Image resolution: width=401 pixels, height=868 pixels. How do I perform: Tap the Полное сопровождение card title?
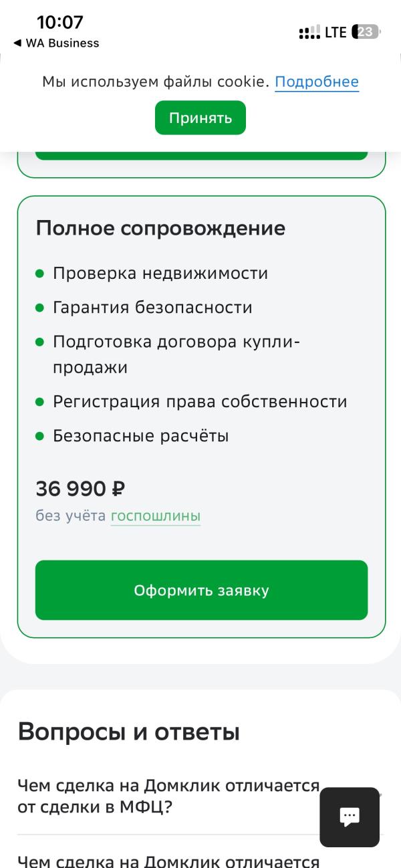[x=160, y=228]
